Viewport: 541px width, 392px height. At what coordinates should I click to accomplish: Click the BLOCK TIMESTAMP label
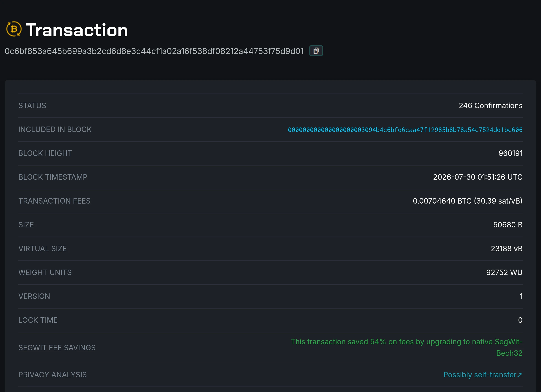(53, 177)
